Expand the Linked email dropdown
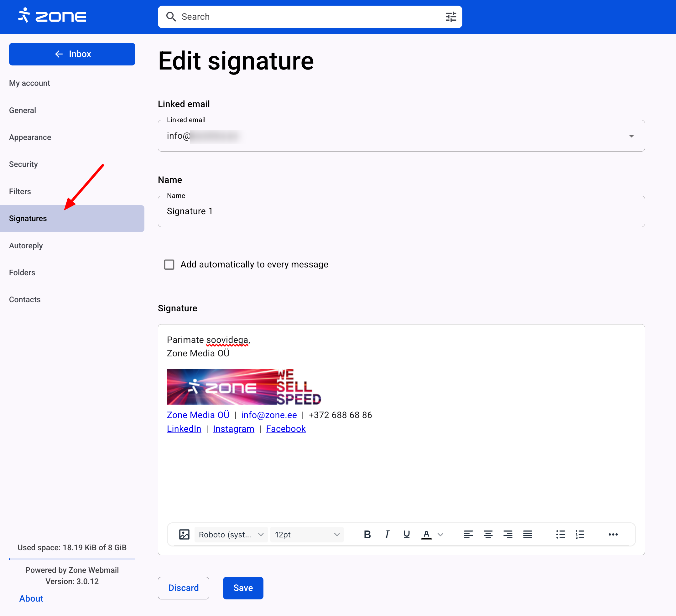Image resolution: width=676 pixels, height=616 pixels. (x=631, y=136)
